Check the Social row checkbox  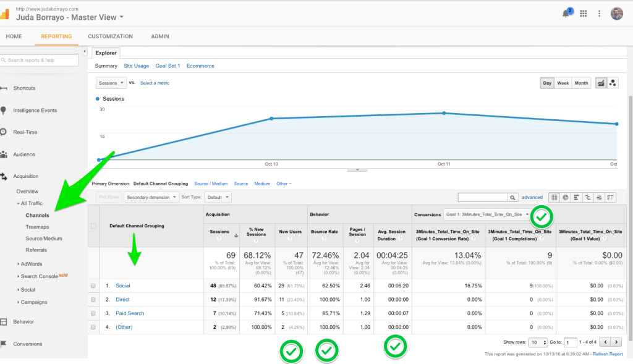point(93,286)
